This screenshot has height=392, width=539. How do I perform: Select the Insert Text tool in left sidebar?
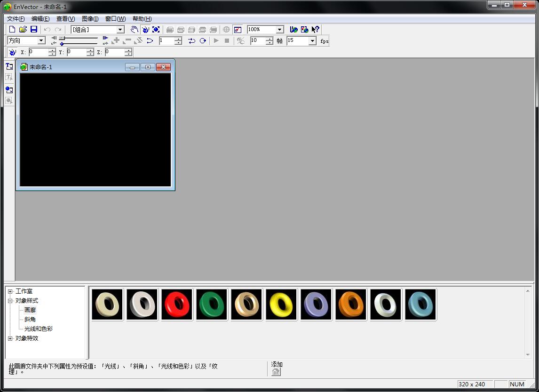pos(9,77)
